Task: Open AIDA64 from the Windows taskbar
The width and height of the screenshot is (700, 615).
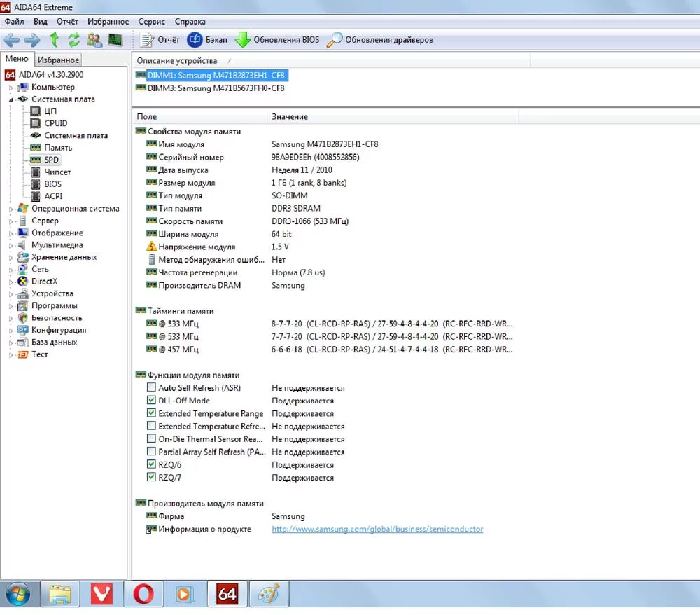Action: (227, 595)
